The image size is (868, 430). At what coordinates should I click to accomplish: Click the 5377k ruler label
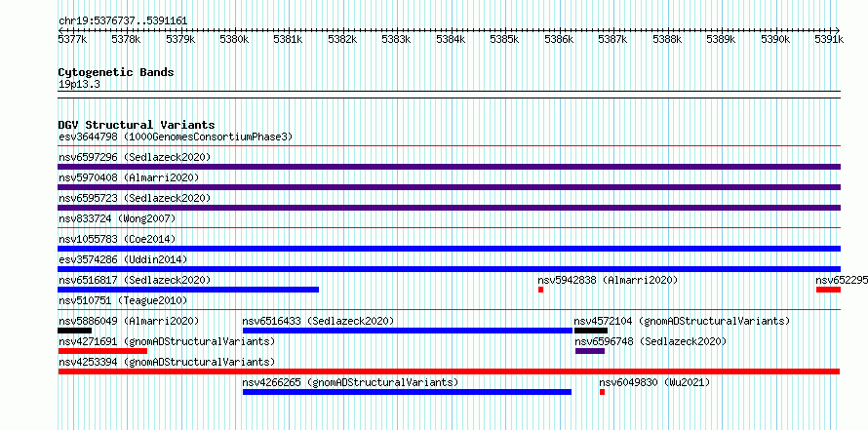pos(72,39)
